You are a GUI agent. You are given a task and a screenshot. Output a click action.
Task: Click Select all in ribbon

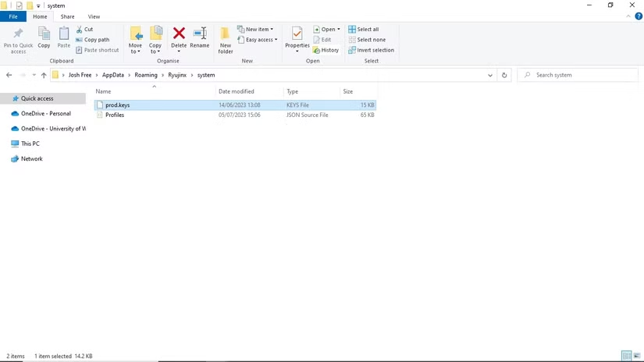tap(364, 29)
